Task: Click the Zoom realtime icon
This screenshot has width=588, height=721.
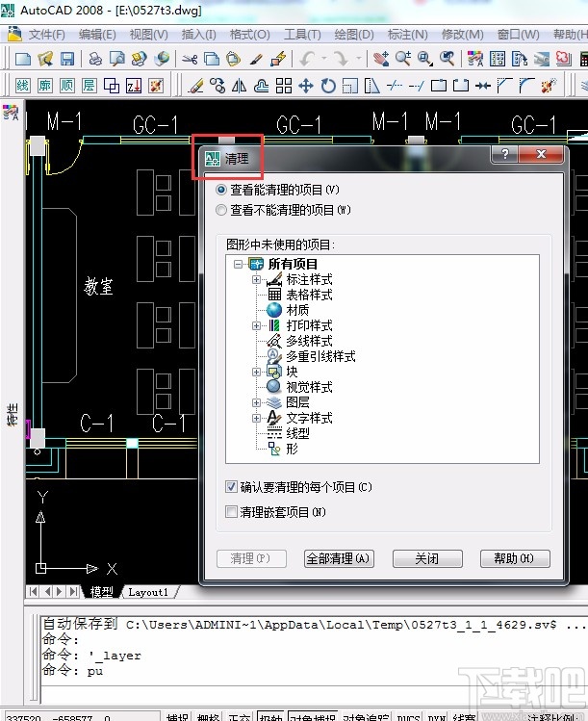Action: point(403,59)
